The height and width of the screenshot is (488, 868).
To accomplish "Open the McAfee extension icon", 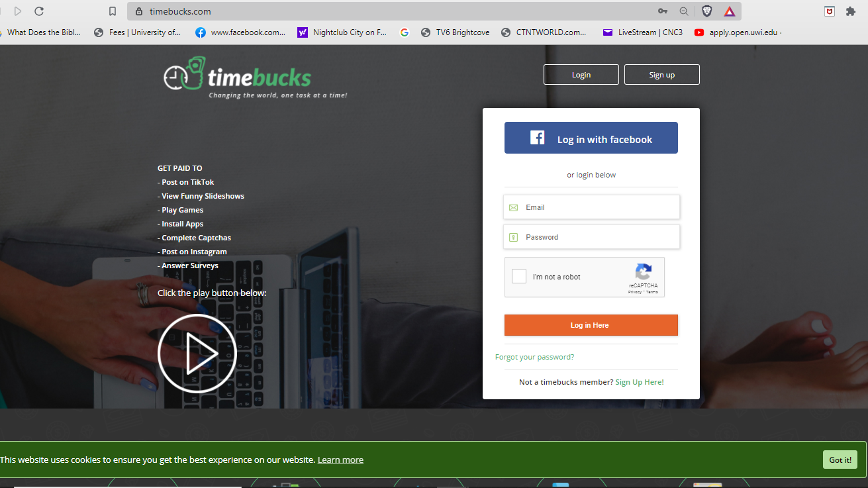I will 829,11.
